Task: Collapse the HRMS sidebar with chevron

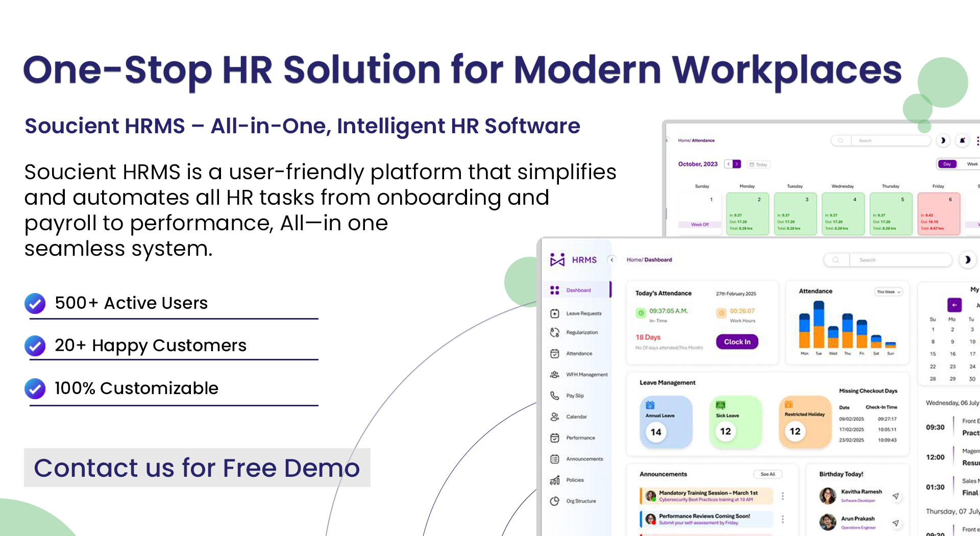Action: click(612, 260)
